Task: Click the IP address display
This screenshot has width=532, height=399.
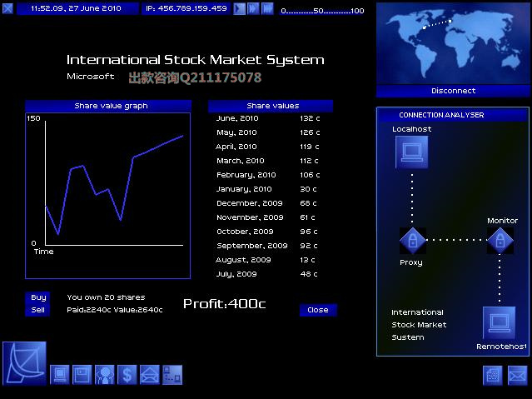Action: click(186, 8)
